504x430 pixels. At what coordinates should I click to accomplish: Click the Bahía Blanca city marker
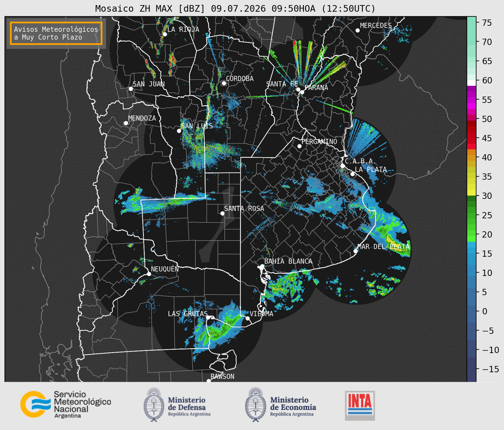point(262,266)
